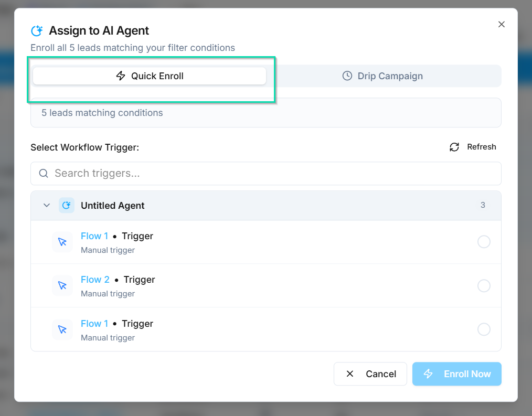Click the circular arrows Refresh icon

coord(454,147)
